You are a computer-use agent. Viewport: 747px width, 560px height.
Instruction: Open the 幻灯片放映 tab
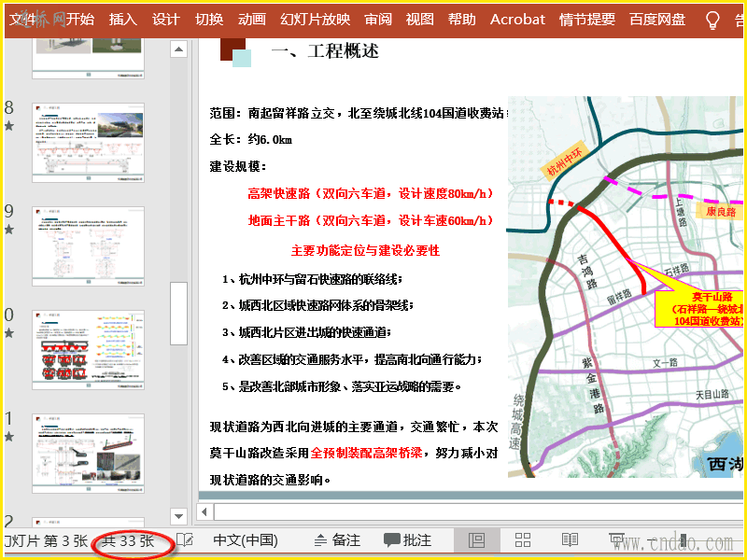(316, 19)
